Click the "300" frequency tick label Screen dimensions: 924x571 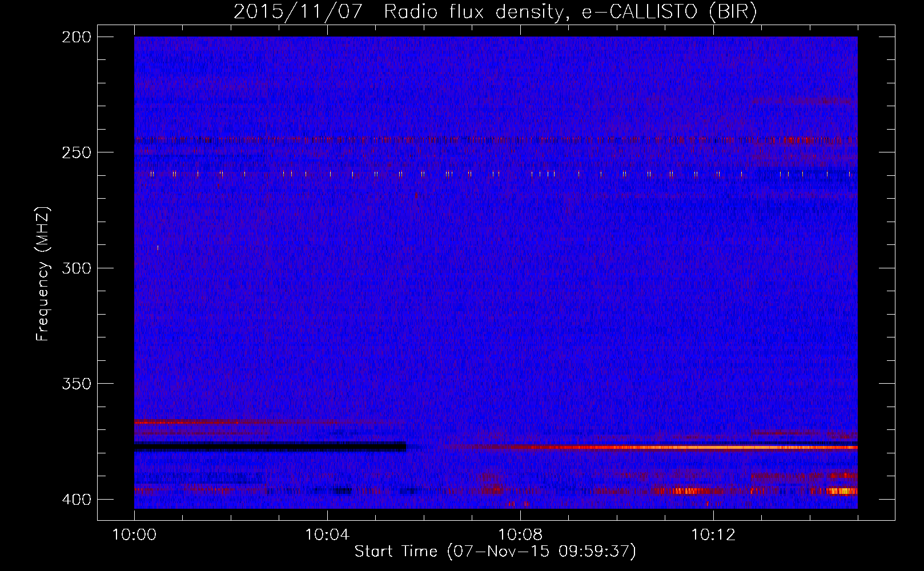click(x=77, y=268)
